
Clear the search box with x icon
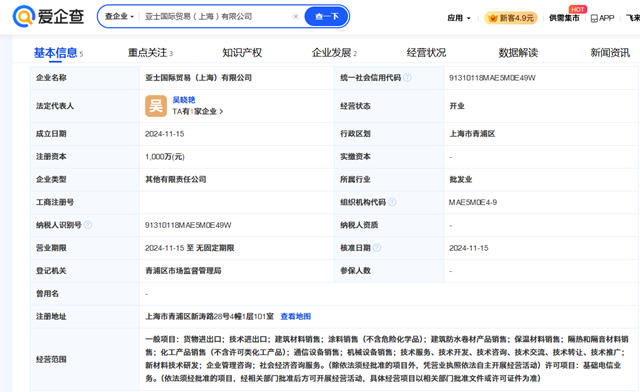coord(296,16)
